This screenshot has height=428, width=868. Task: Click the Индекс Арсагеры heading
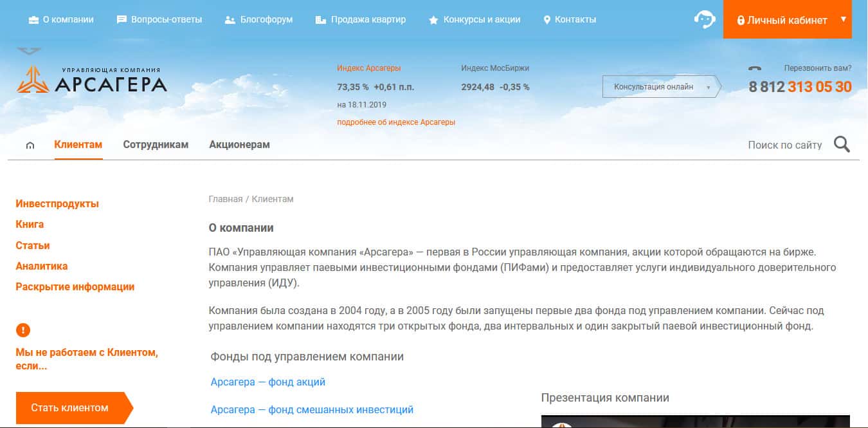(x=369, y=68)
